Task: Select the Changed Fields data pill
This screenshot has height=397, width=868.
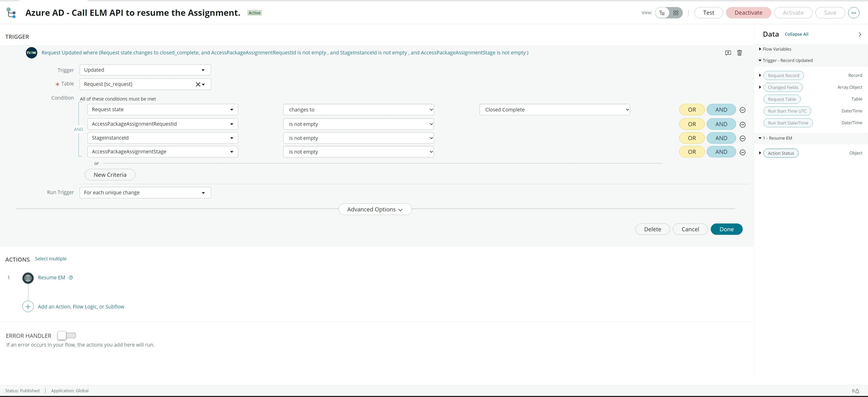Action: point(782,88)
